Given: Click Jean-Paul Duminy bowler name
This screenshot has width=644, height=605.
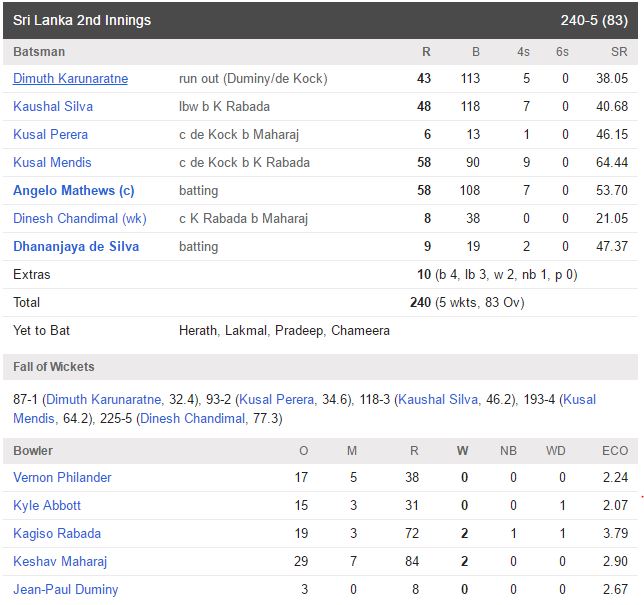Looking at the screenshot, I should coord(65,590).
